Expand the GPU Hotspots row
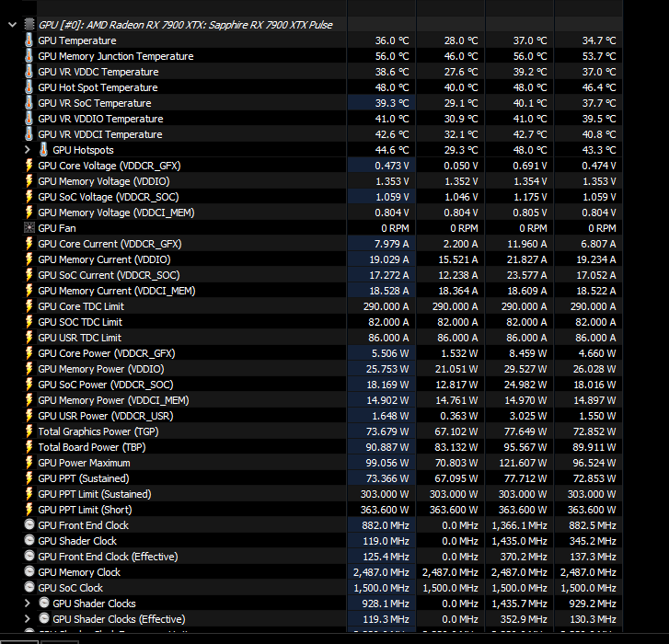The height and width of the screenshot is (644, 669). pyautogui.click(x=28, y=150)
